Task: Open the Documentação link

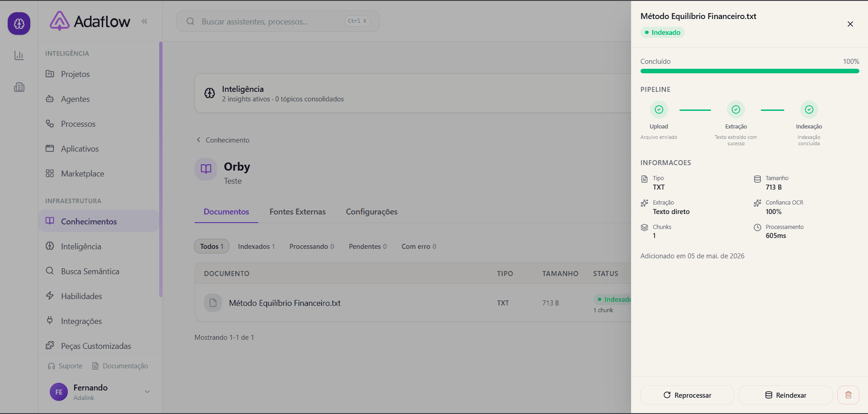Action: click(x=120, y=366)
